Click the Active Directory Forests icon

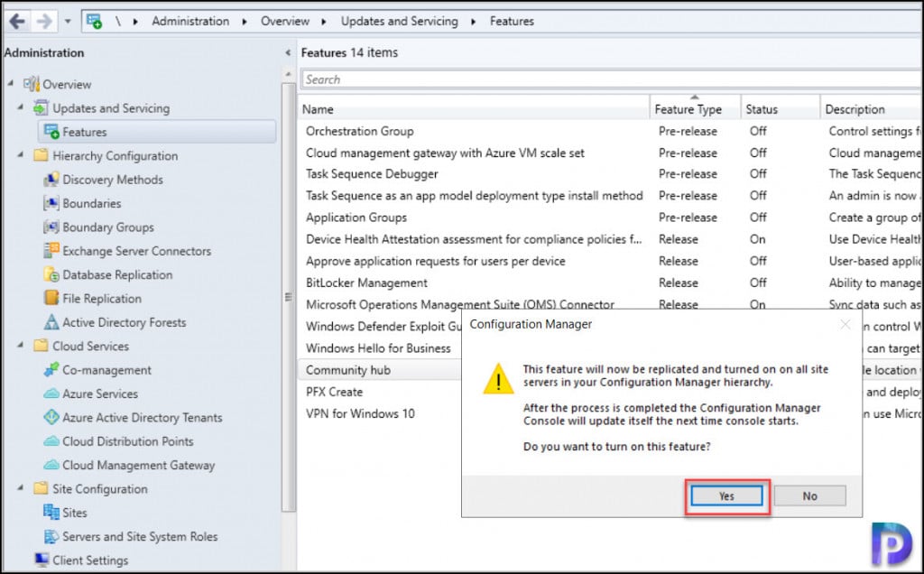(x=51, y=322)
